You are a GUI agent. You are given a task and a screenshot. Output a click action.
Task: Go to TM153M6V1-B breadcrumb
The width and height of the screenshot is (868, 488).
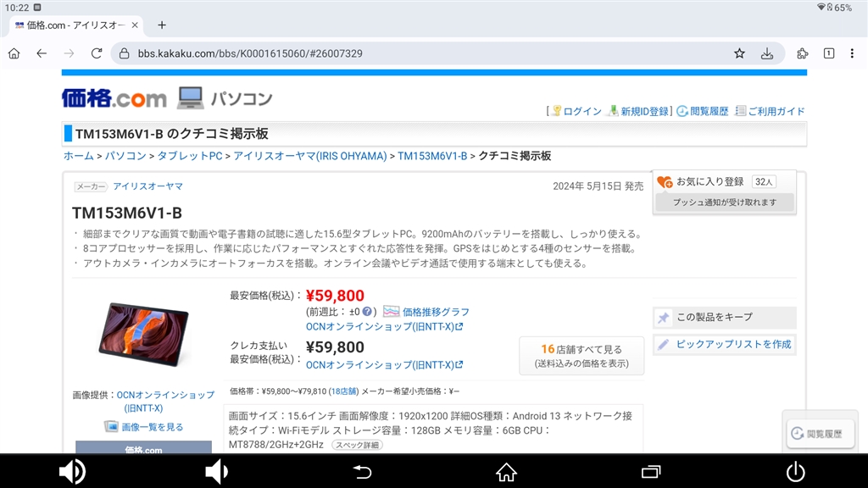coord(432,156)
